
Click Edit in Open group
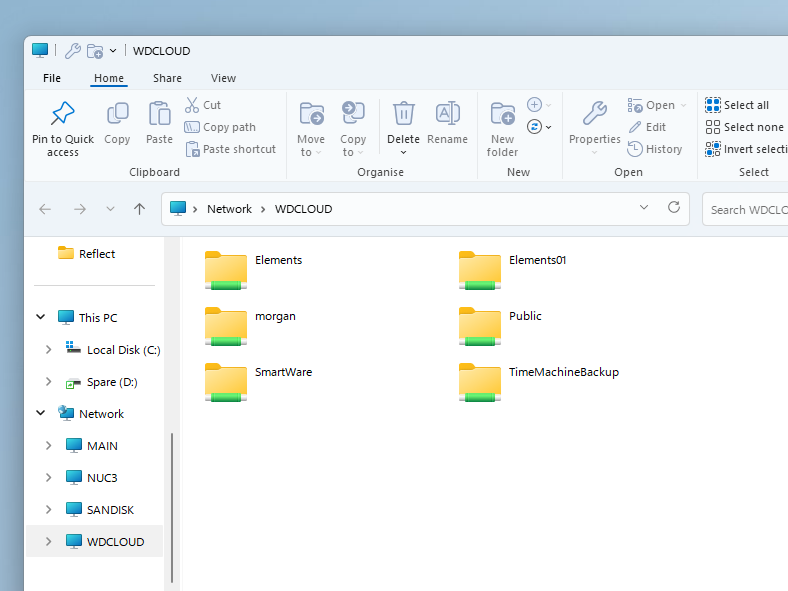tap(647, 127)
